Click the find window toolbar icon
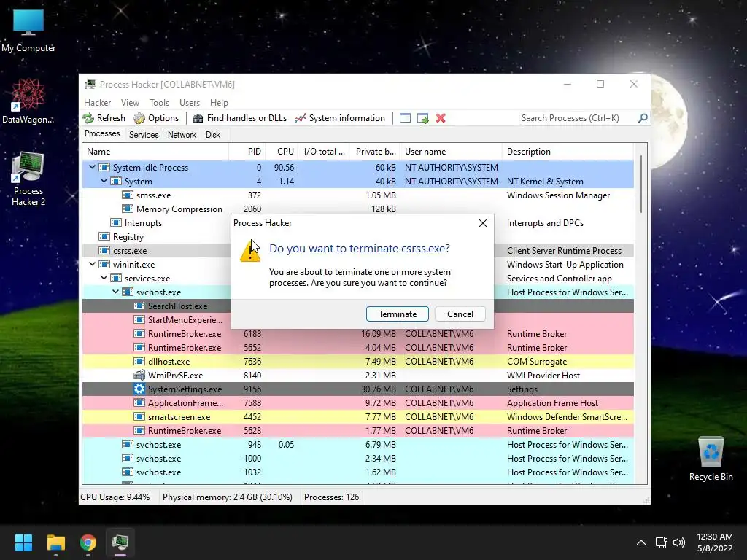747x560 pixels. 405,118
